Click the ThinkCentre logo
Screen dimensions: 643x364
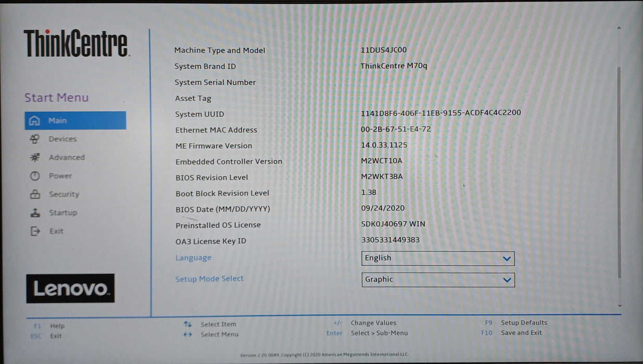pyautogui.click(x=76, y=43)
